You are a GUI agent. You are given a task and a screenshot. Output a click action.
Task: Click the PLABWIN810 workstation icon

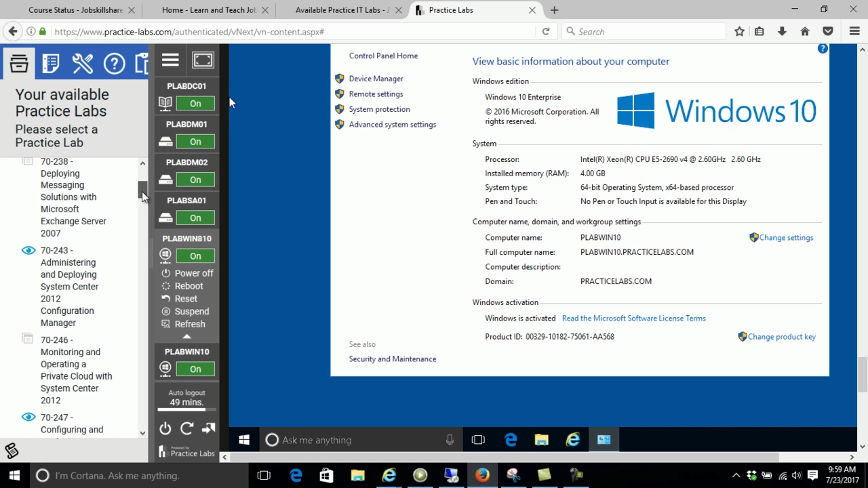click(x=165, y=256)
